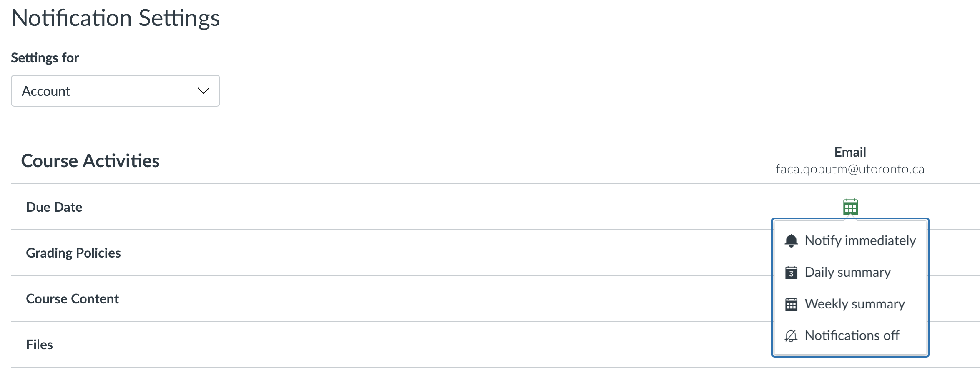Screen dimensions: 980x375
Task: Open the Settings for Account dropdown
Action: click(116, 91)
